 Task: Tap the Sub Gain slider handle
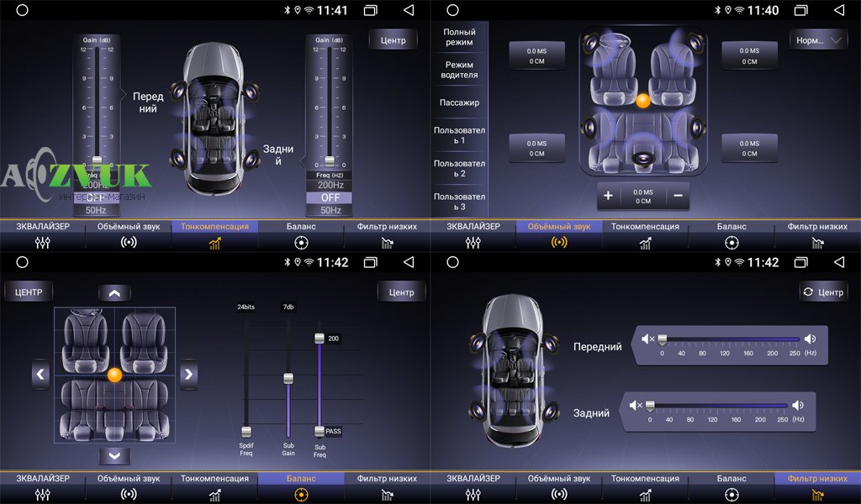288,378
